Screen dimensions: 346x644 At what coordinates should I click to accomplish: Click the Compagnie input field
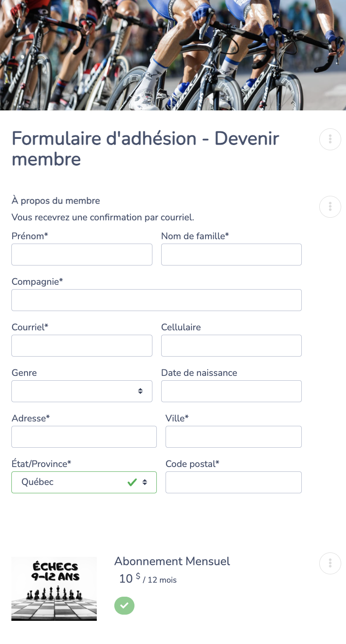point(156,300)
